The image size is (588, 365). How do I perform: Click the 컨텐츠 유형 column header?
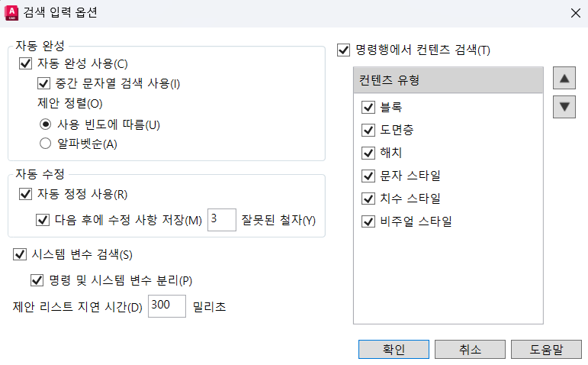(448, 80)
